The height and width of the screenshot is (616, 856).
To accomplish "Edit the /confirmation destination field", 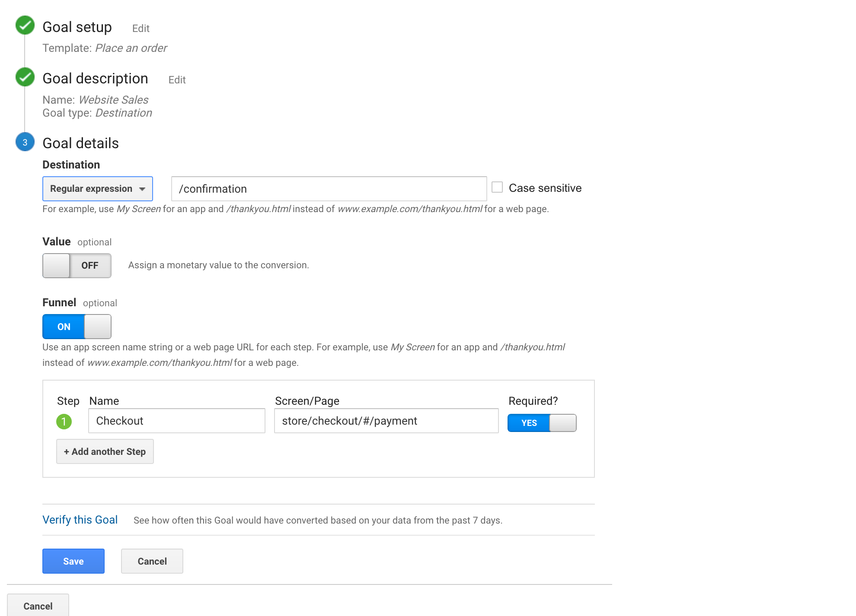I will (329, 189).
